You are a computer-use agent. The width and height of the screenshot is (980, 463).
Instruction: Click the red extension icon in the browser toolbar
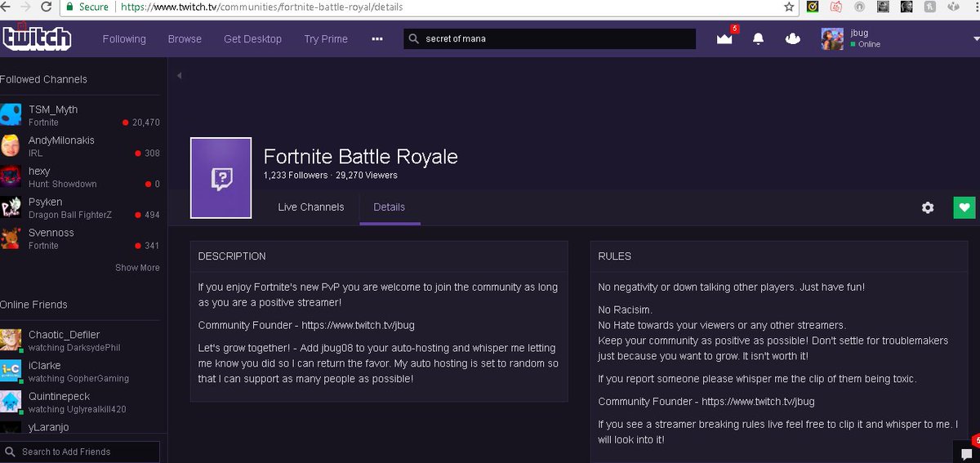click(x=836, y=7)
